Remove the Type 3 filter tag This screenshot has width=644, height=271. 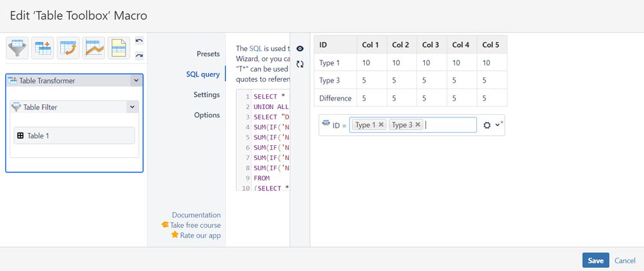pyautogui.click(x=418, y=125)
